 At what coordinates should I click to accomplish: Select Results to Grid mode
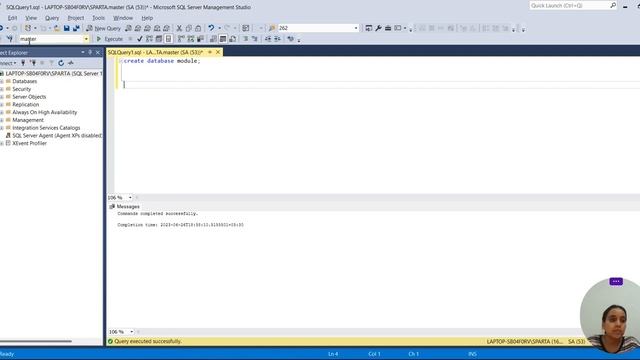coord(223,39)
